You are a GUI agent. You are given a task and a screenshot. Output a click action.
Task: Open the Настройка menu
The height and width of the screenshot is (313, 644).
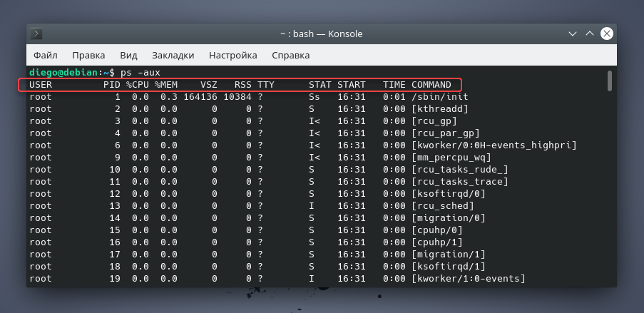click(232, 55)
